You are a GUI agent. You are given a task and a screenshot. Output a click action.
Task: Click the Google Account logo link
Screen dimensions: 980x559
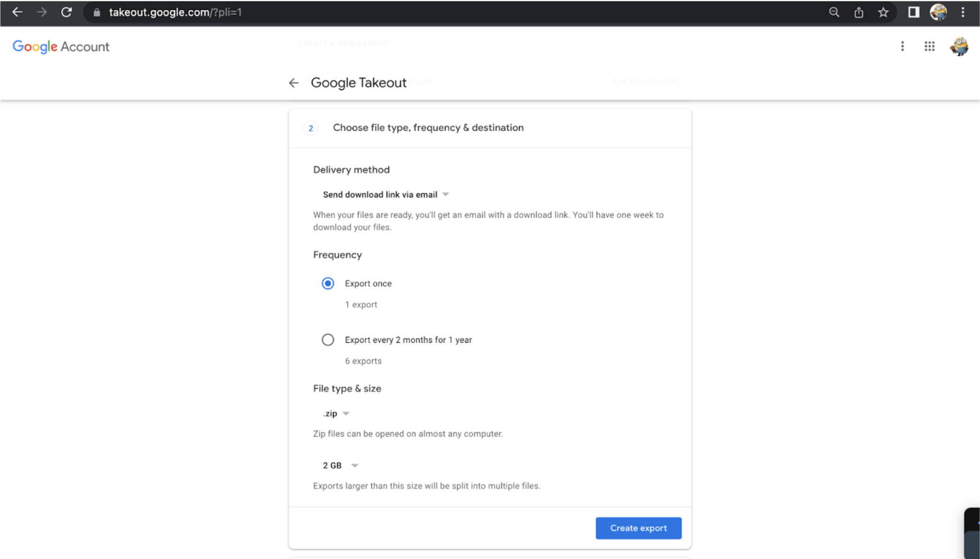click(61, 47)
